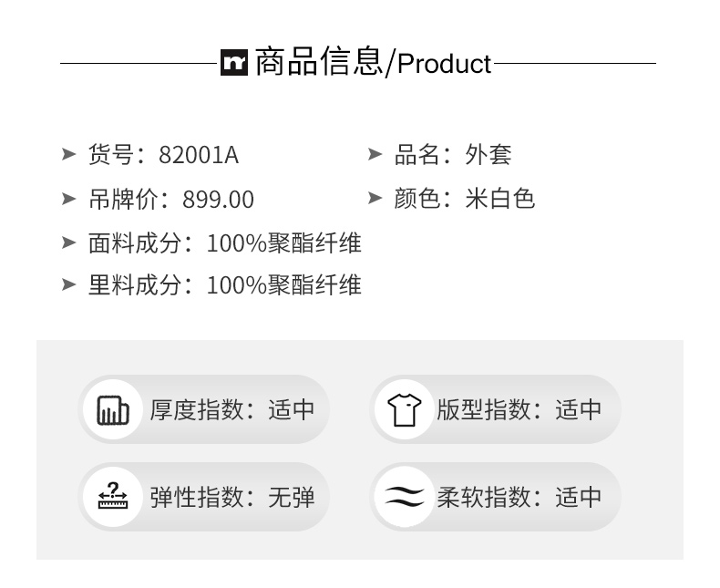
Task: Click the softness wave icon
Action: pyautogui.click(x=403, y=497)
